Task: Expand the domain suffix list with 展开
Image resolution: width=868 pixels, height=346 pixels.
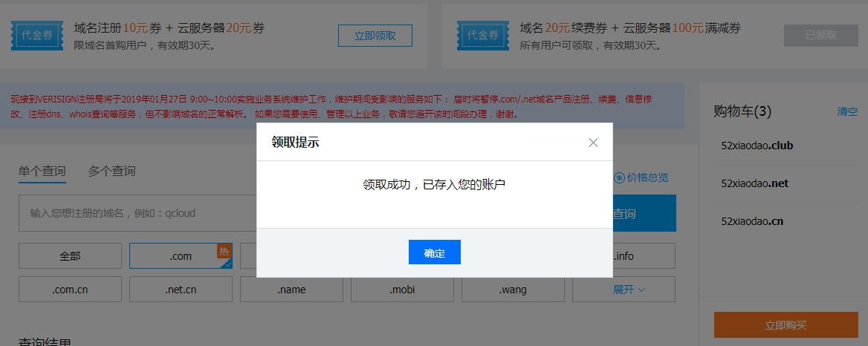Action: [629, 290]
